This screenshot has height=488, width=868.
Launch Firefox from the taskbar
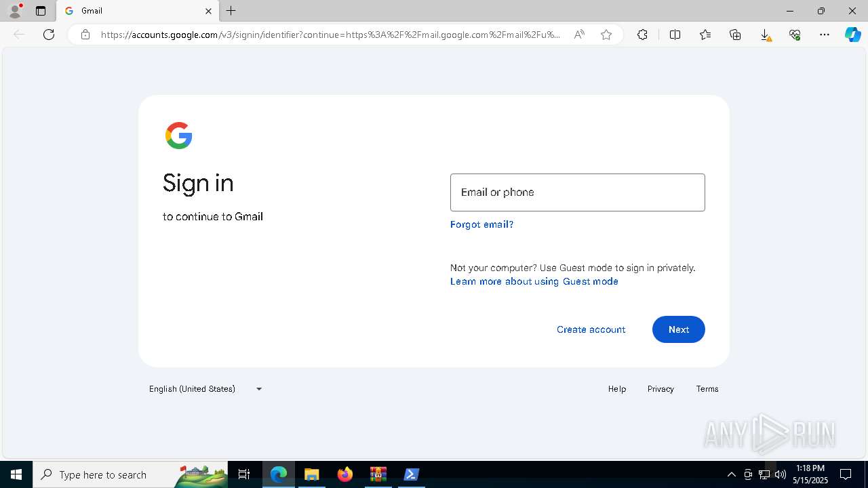[345, 474]
